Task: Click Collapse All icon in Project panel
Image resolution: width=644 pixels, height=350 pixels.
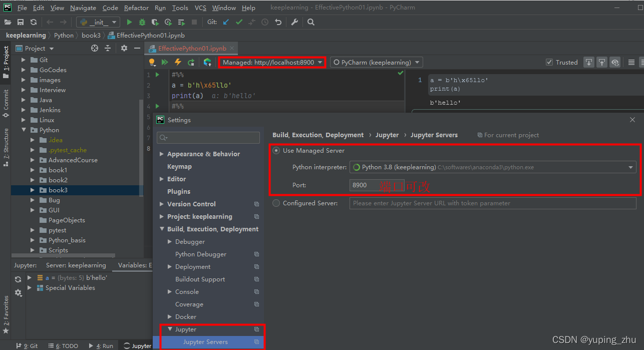Action: pyautogui.click(x=107, y=48)
